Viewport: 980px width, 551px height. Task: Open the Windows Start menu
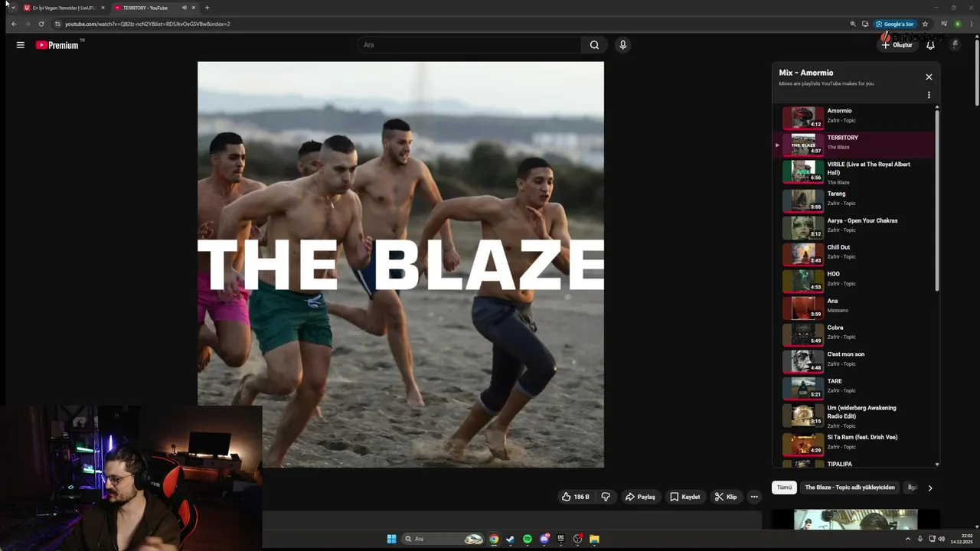(391, 539)
